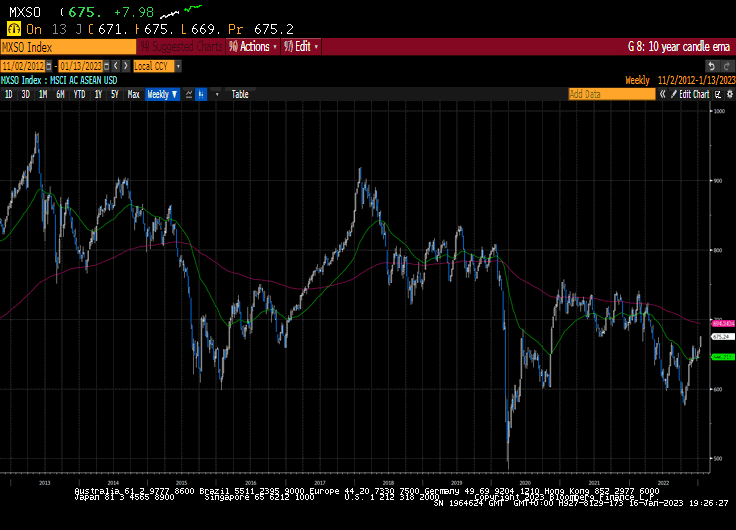Click the 1000 y-axis label
The width and height of the screenshot is (736, 530).
719,111
